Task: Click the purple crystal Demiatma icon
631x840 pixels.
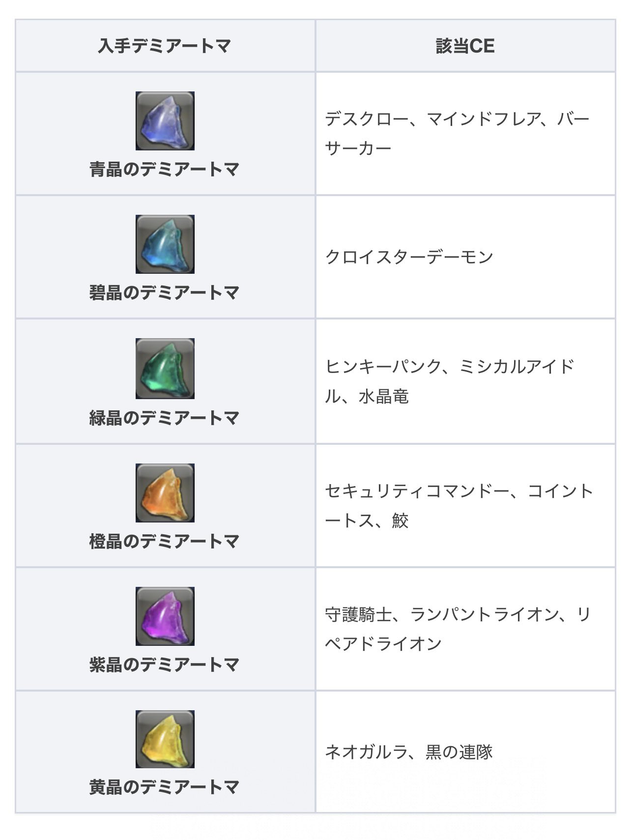Action: coord(165,616)
